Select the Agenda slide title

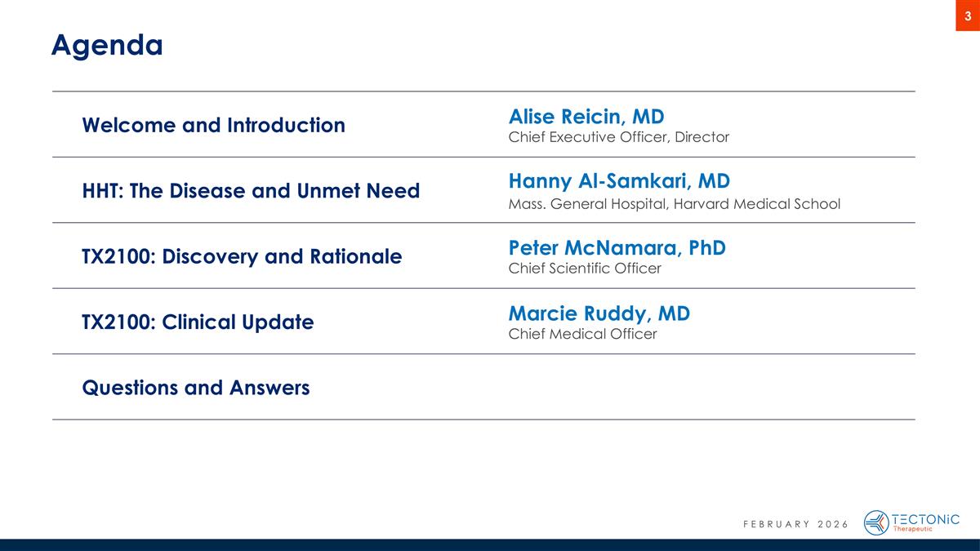[x=107, y=45]
